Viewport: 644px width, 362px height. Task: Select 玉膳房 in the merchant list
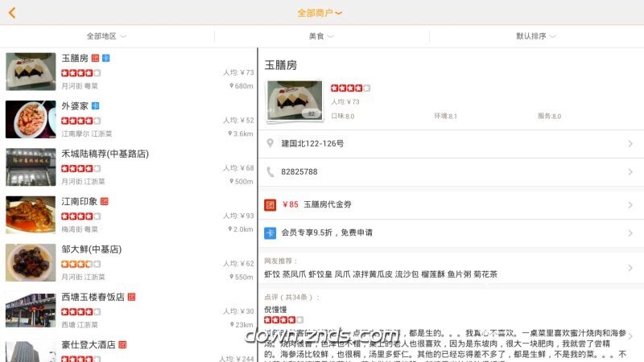click(129, 72)
